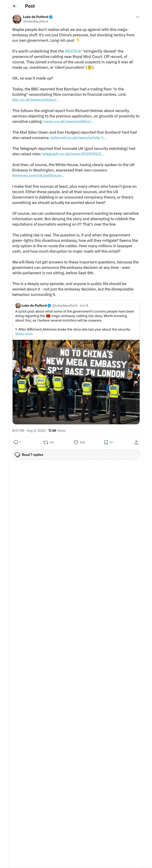Open the bbc.co.uk news article link

click(x=36, y=100)
